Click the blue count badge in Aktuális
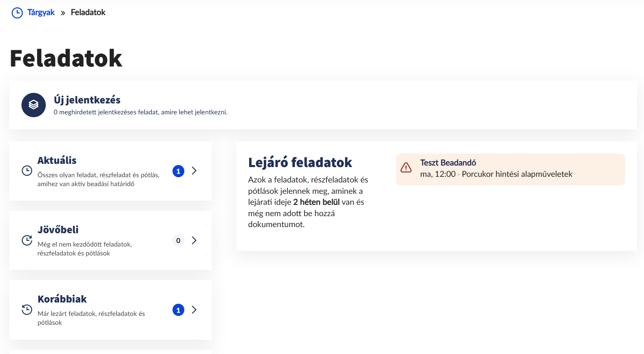Image resolution: width=644 pixels, height=354 pixels. (178, 171)
